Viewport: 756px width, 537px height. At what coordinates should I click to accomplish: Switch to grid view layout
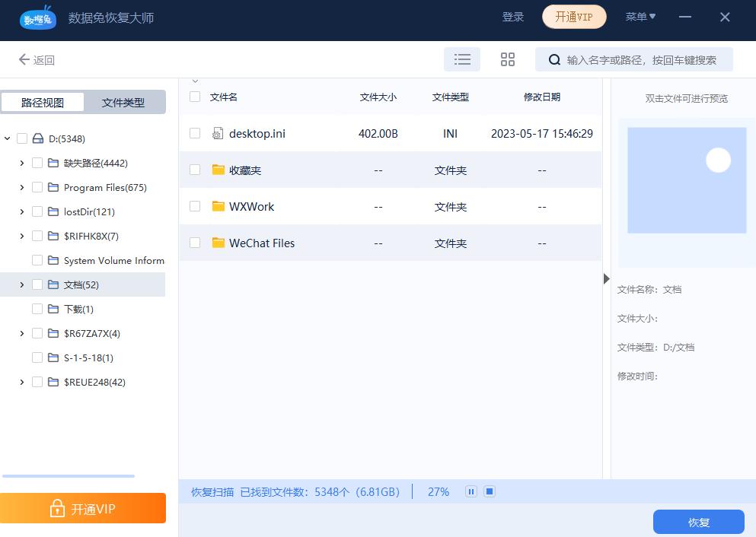(508, 59)
